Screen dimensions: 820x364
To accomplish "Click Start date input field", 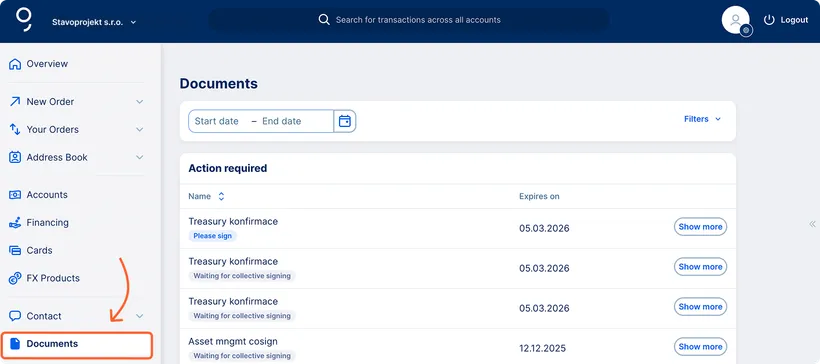I will (x=217, y=121).
